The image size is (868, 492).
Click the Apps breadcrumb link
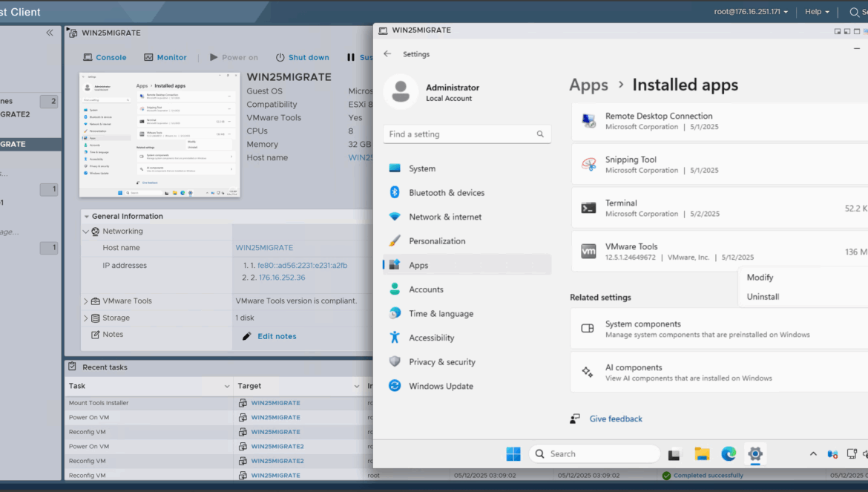[588, 85]
